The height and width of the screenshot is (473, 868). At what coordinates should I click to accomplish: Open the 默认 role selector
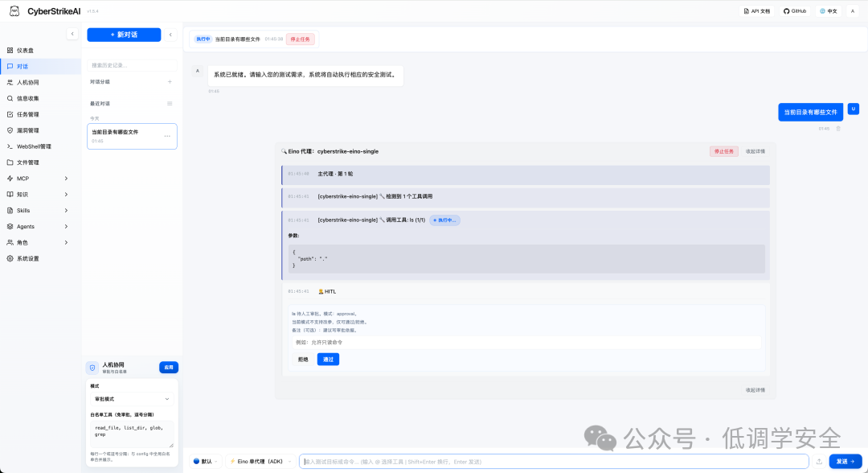pyautogui.click(x=206, y=462)
